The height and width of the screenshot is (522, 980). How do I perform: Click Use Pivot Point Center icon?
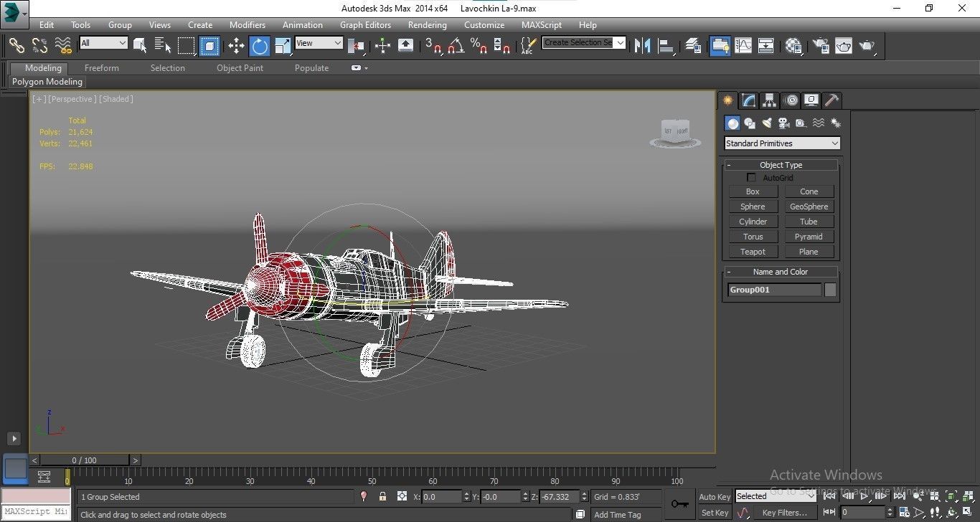pos(356,46)
